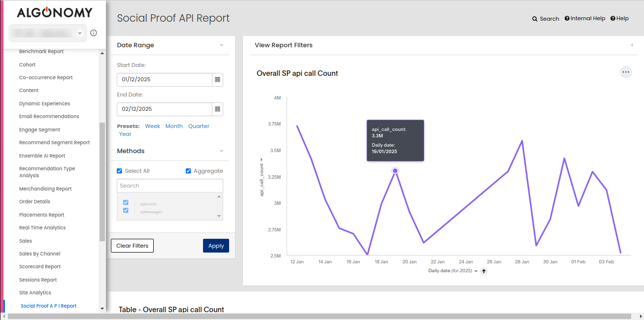This screenshot has height=320, width=644.
Task: Uncheck the spMessages method checkbox
Action: 126,211
